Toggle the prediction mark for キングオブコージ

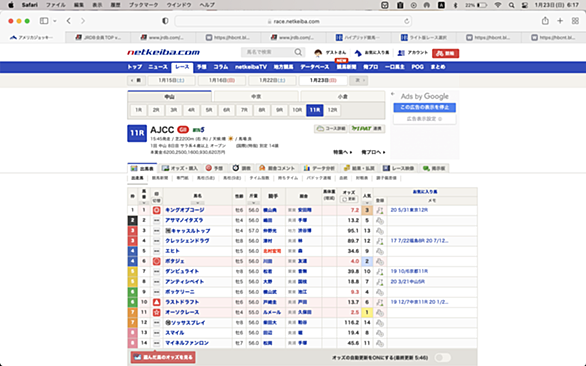(156, 210)
